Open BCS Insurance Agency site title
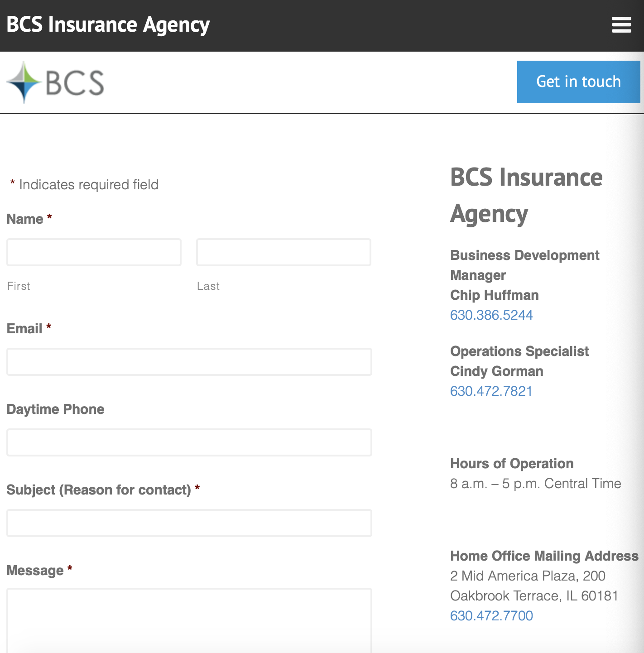This screenshot has height=653, width=644. click(108, 25)
